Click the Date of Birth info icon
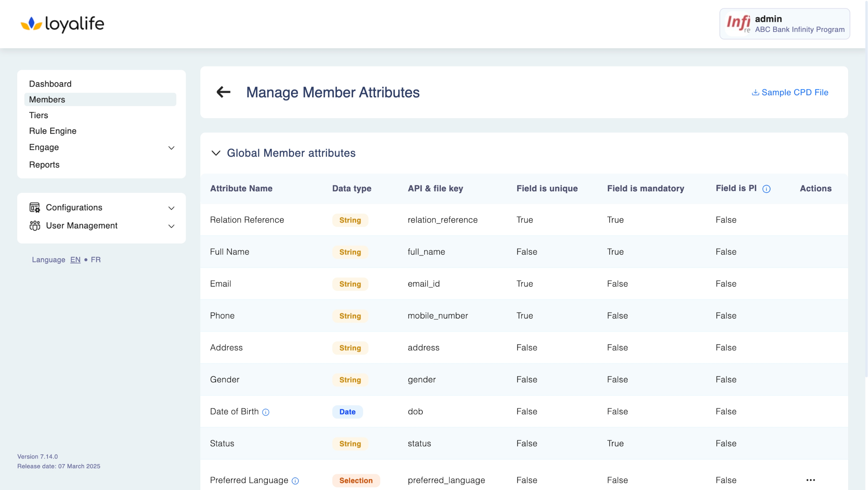868x490 pixels. click(x=266, y=412)
